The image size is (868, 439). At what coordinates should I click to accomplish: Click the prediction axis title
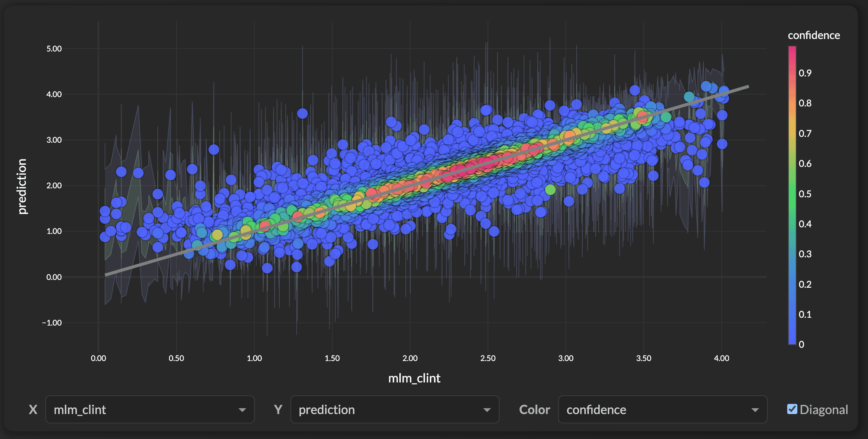point(22,185)
